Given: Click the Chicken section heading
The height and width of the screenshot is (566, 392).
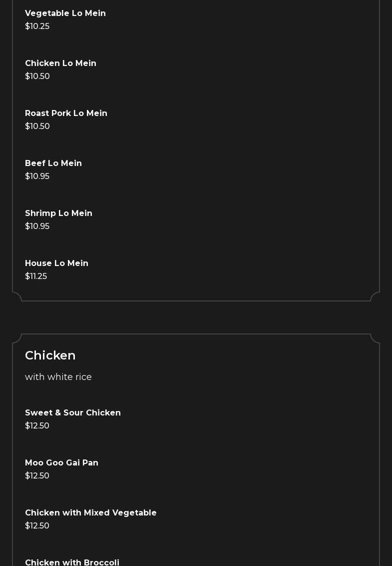Looking at the screenshot, I should pos(50,355).
